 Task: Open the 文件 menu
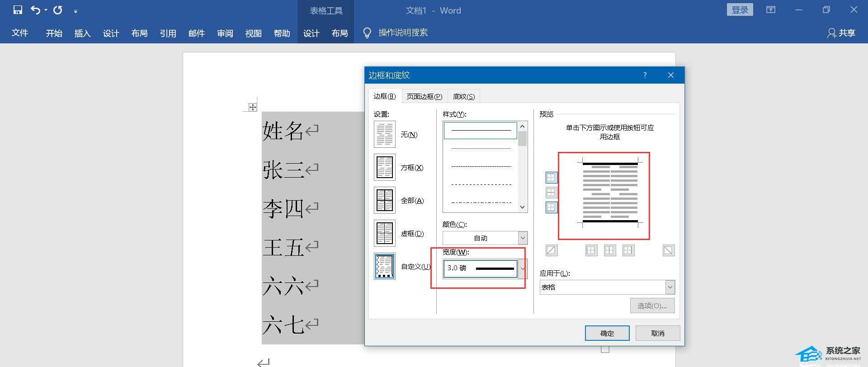[20, 33]
